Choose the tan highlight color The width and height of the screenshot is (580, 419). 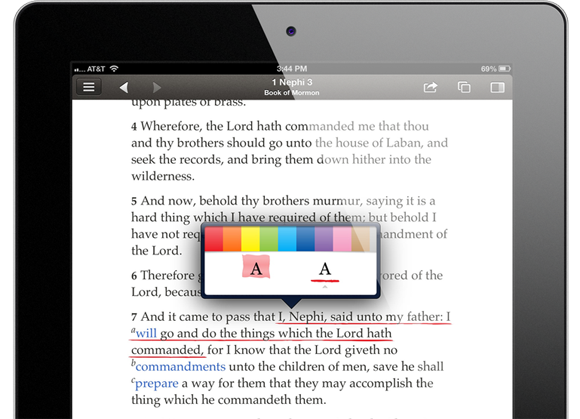pos(361,239)
